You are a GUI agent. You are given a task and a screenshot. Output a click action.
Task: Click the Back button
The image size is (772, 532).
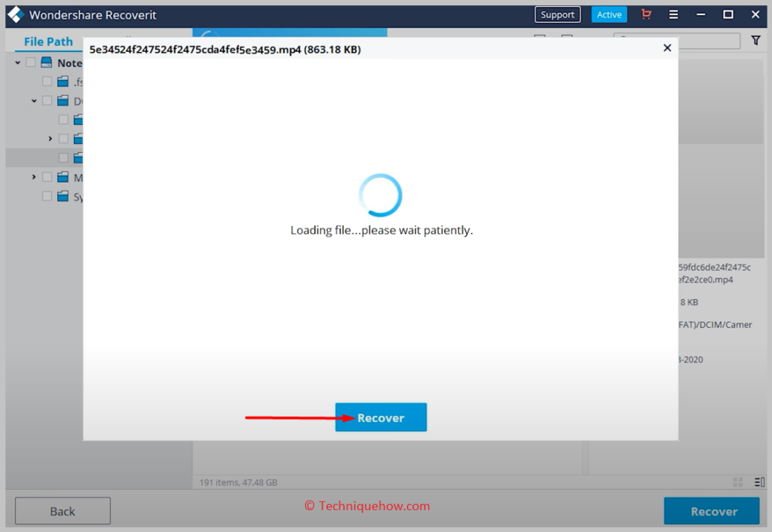63,511
